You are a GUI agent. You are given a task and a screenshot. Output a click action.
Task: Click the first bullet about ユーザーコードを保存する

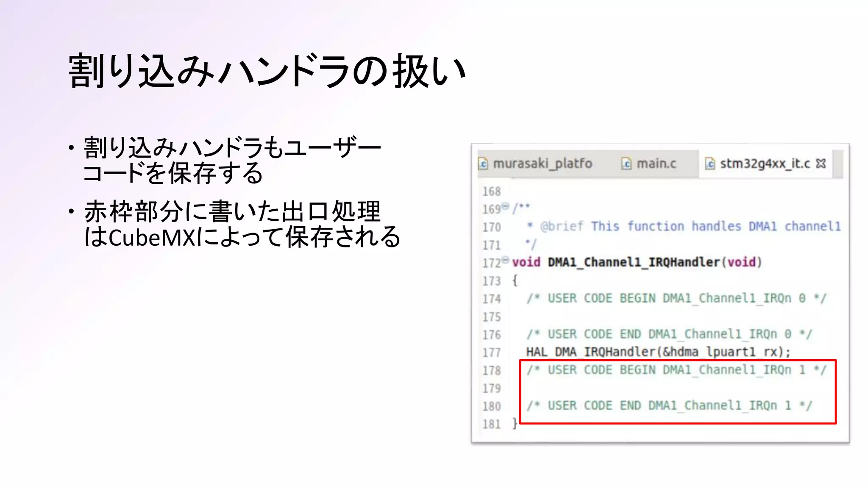[232, 161]
